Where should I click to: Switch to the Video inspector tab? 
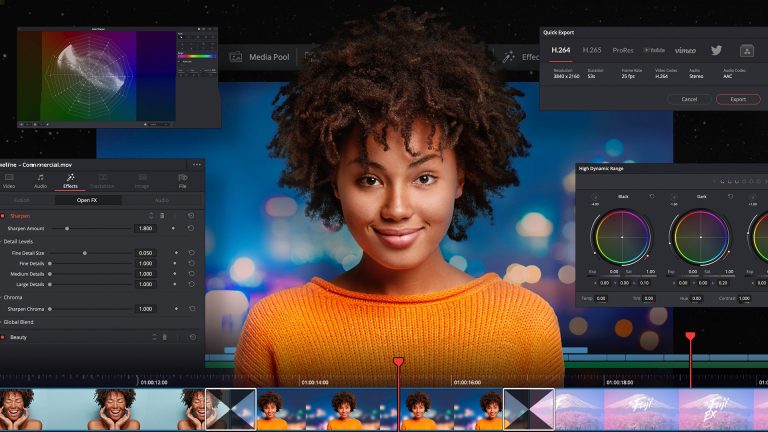click(9, 181)
